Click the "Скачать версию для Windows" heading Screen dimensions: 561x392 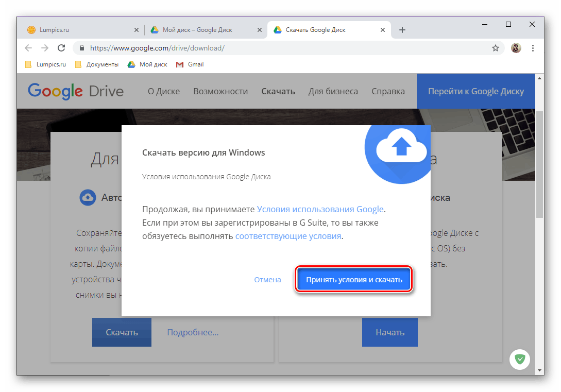(x=203, y=152)
